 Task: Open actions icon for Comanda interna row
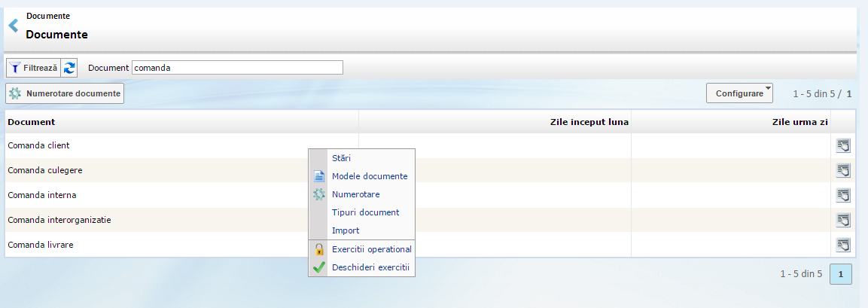tap(843, 195)
